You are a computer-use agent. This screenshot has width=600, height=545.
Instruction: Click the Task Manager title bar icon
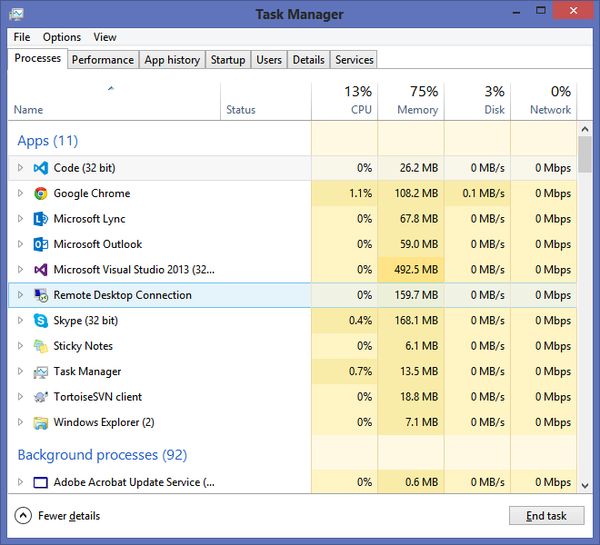click(x=16, y=14)
